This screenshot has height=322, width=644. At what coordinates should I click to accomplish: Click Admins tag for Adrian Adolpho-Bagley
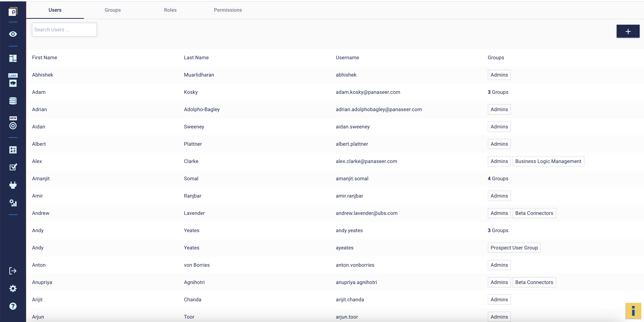tap(499, 109)
